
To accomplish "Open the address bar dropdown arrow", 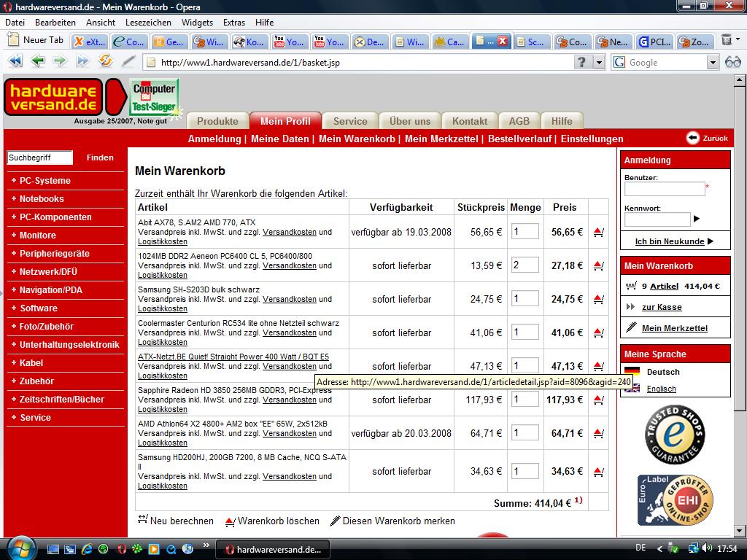I will pyautogui.click(x=599, y=63).
